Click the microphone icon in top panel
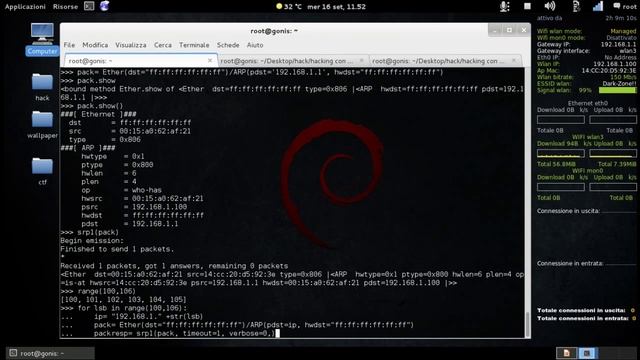This screenshot has height=360, width=640. point(504,6)
